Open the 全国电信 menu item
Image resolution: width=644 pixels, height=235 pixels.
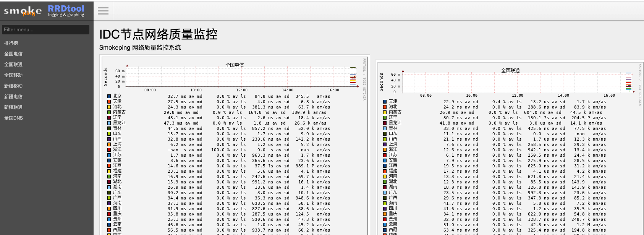coord(13,54)
